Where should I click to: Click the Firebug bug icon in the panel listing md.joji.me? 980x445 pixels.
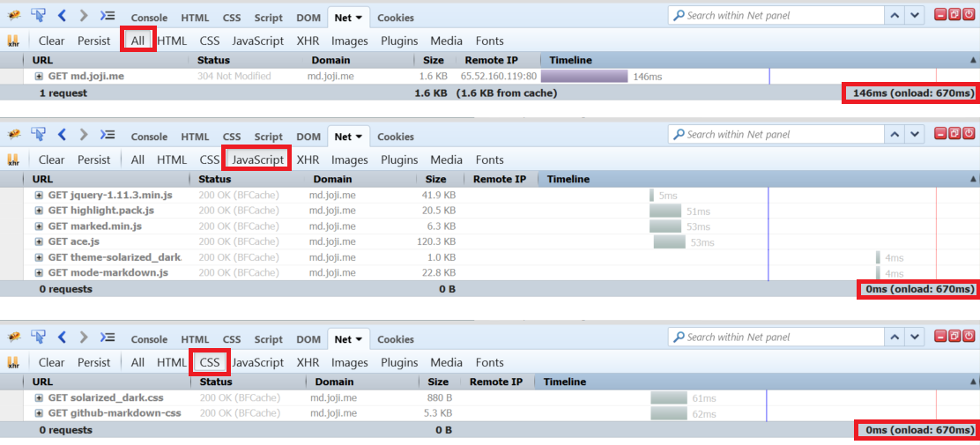coord(13,16)
